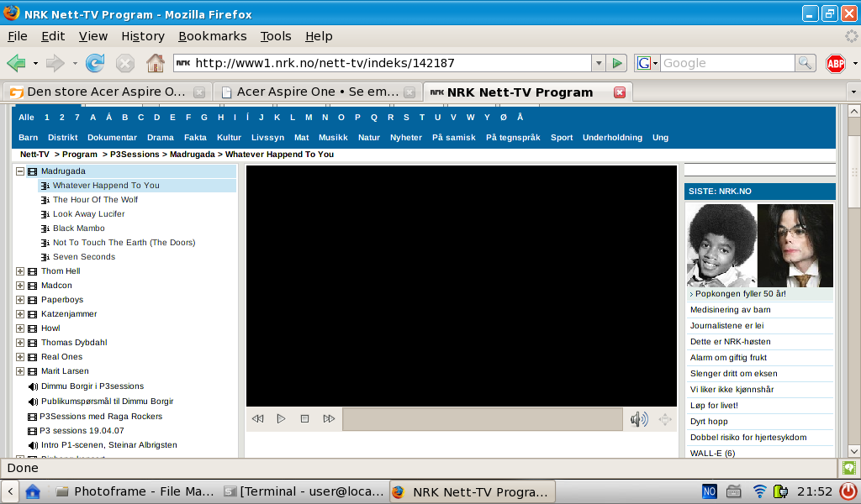This screenshot has height=504, width=861.
Task: Open the Adblock Plus ABP icon
Action: 836,64
